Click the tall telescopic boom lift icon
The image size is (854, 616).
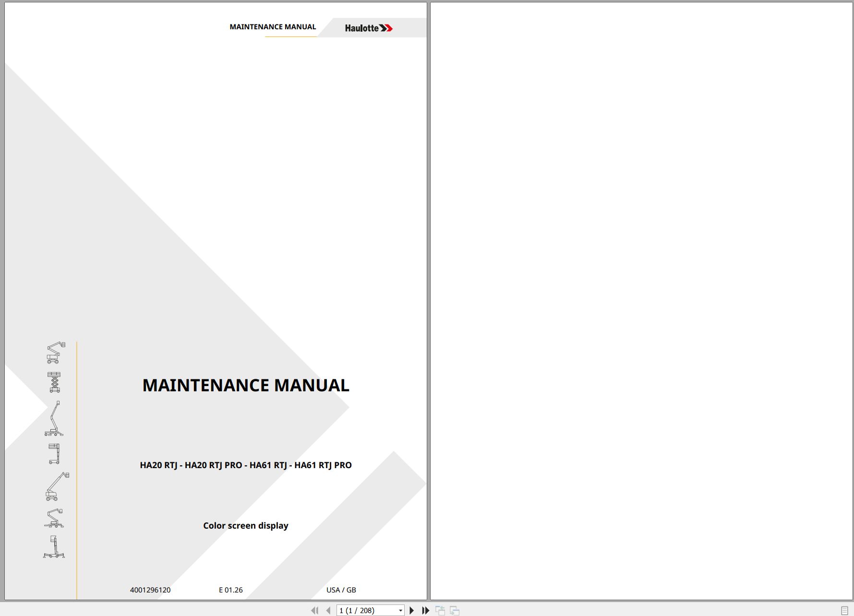54,419
